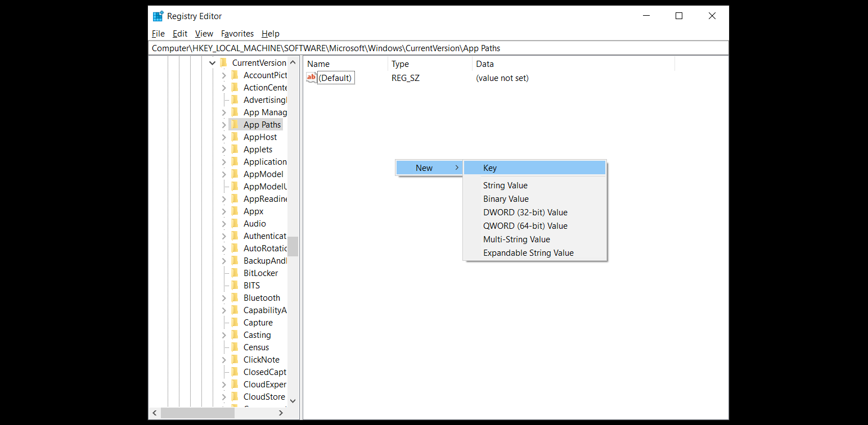Expand the App Paths key arrow
868x425 pixels.
pos(224,125)
